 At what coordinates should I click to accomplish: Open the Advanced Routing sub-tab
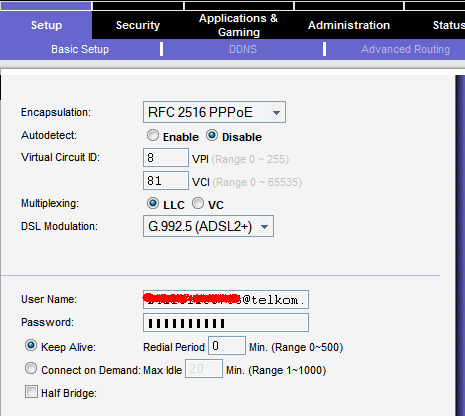coord(405,49)
